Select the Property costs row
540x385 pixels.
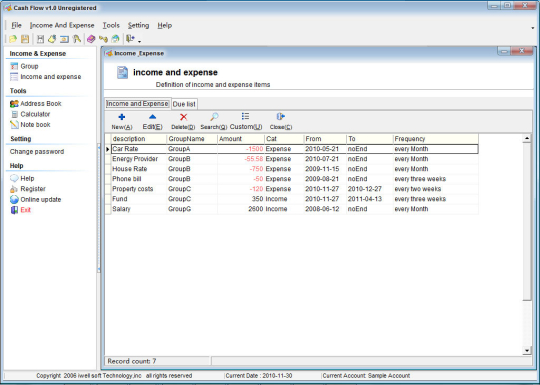click(295, 189)
